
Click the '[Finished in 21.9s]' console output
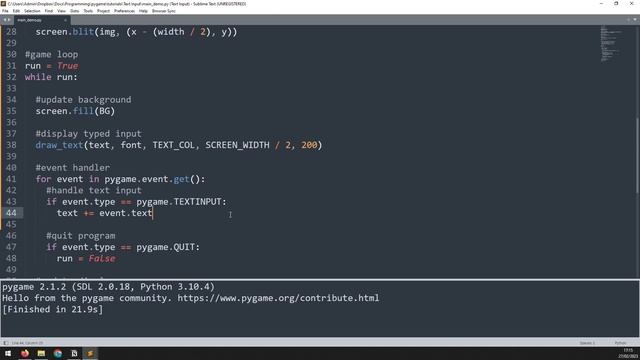pyautogui.click(x=53, y=309)
